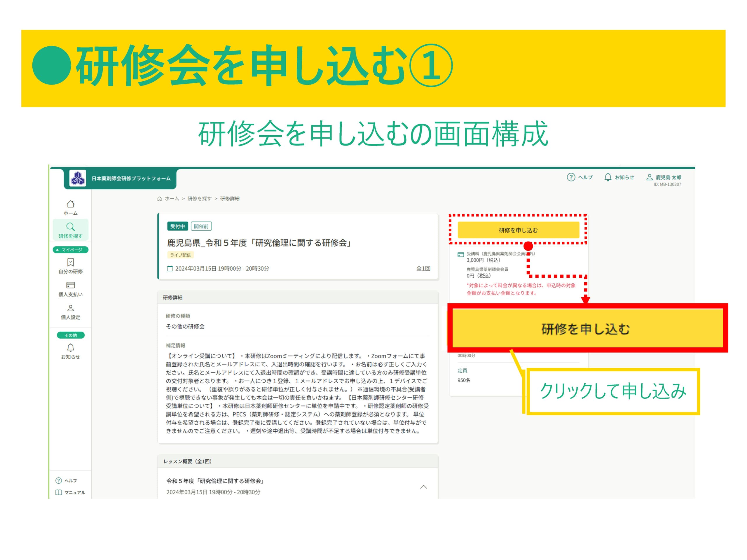Click ID: MB-130307 text
The height and width of the screenshot is (560, 747).
click(x=667, y=184)
